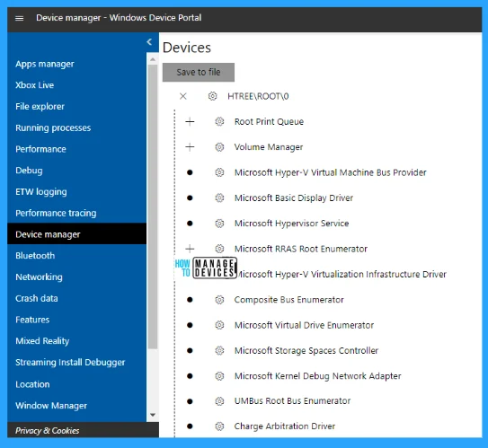488x448 pixels.
Task: Click the Save to file button
Action: pos(199,72)
